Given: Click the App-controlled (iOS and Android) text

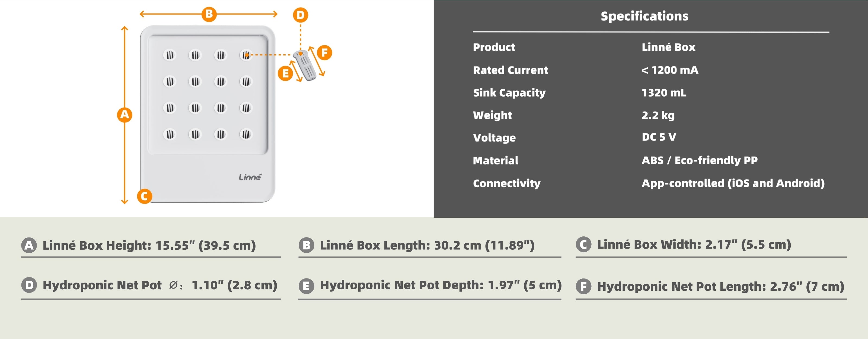Looking at the screenshot, I should click(733, 183).
